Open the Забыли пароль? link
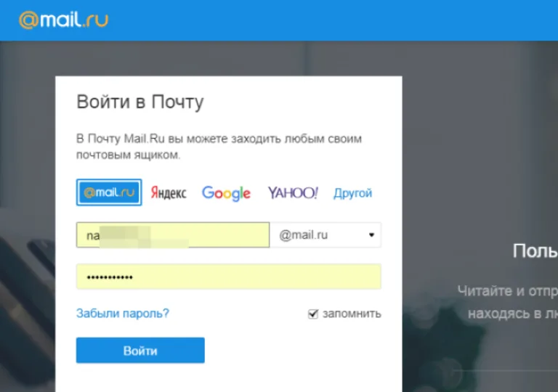The width and height of the screenshot is (558, 392). 122,314
